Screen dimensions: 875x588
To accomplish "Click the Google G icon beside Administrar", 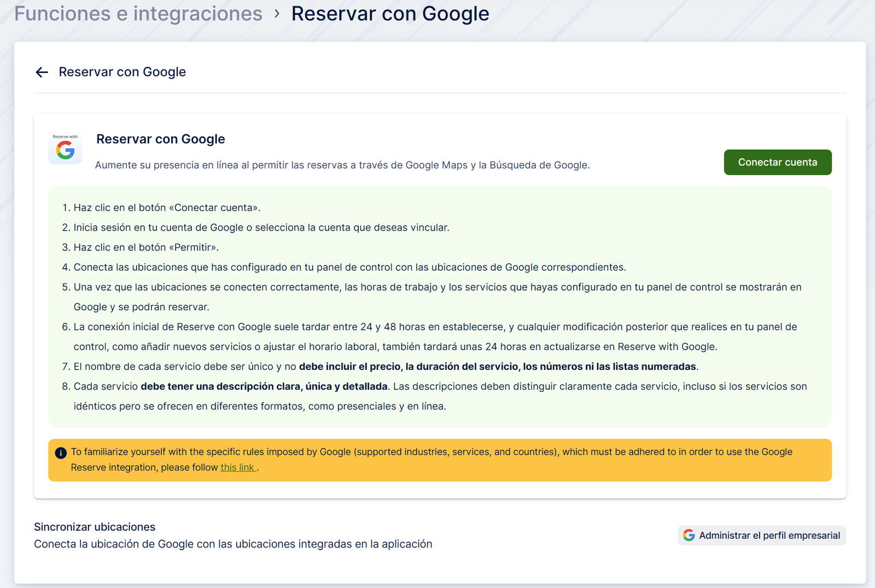I will [x=689, y=536].
